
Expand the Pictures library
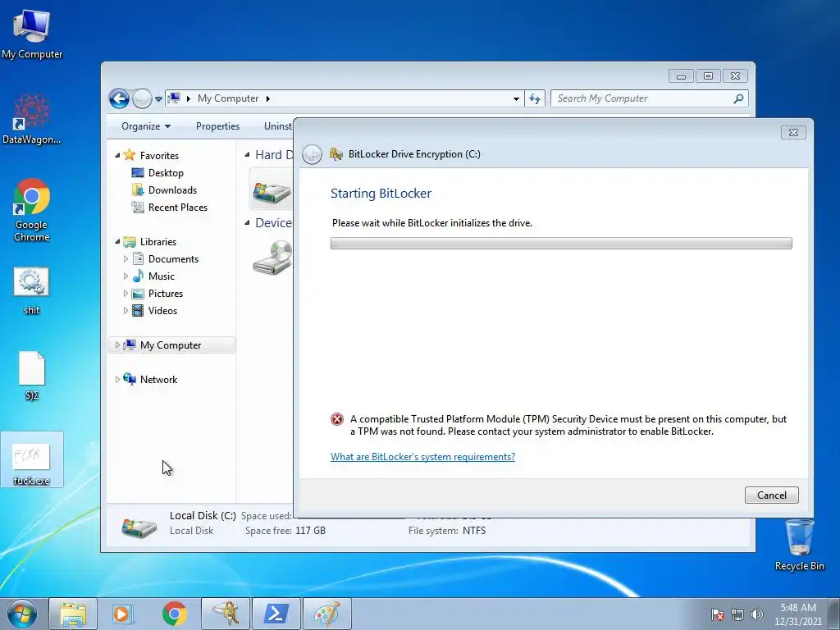126,294
